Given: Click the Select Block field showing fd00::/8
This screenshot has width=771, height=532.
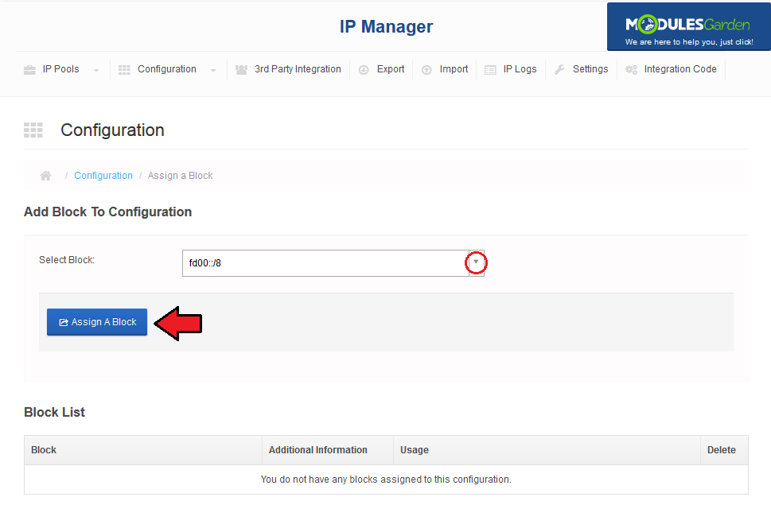Looking at the screenshot, I should coord(333,262).
